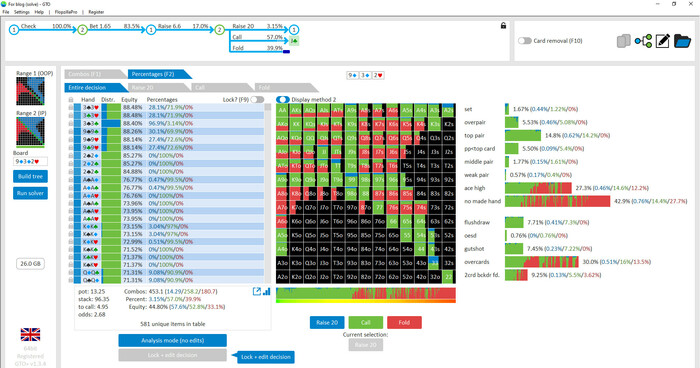
Task: Select the KK cell in the hand matrix
Action: (x=296, y=125)
